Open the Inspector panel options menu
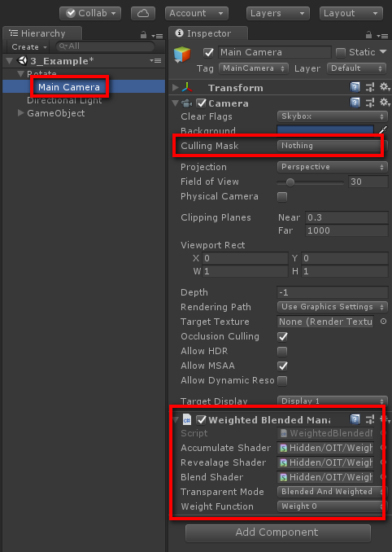This screenshot has width=392, height=552. coord(382,36)
